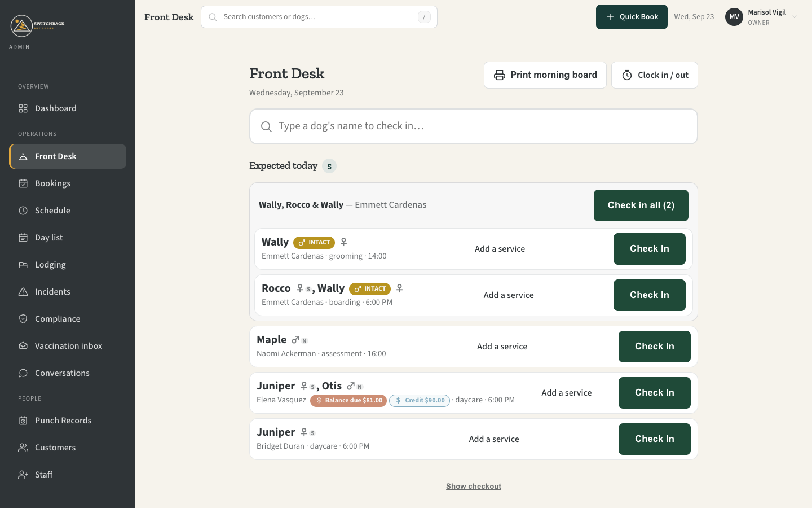Viewport: 812px width, 508px height.
Task: Add a service for Maple
Action: click(502, 347)
